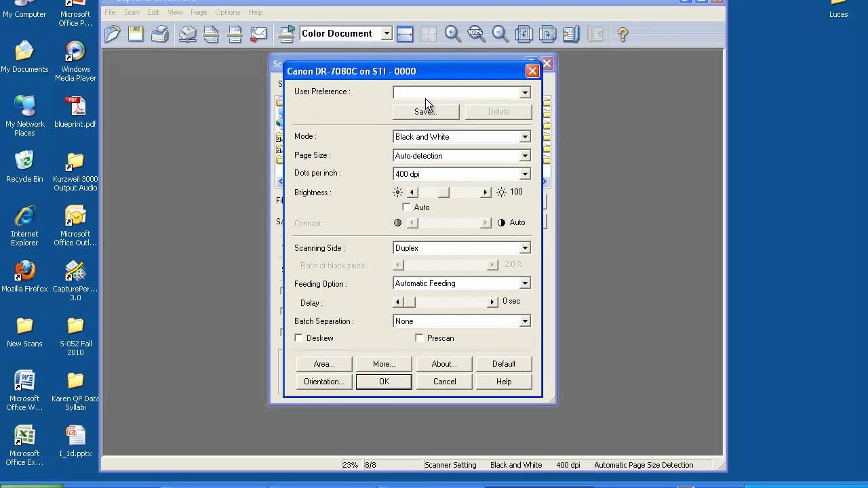The image size is (868, 488).
Task: Click the About... button
Action: [x=444, y=364]
